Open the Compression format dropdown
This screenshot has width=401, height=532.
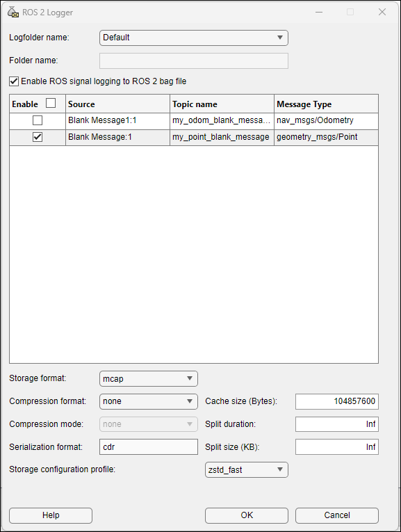[x=149, y=401]
